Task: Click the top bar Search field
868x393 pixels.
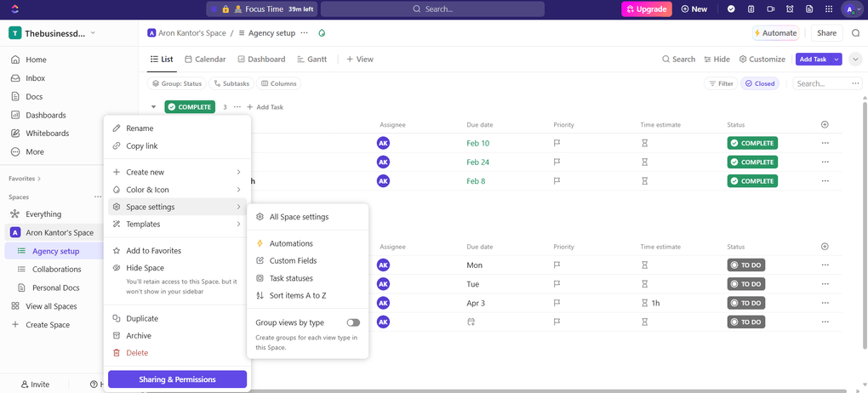Action: tap(432, 9)
